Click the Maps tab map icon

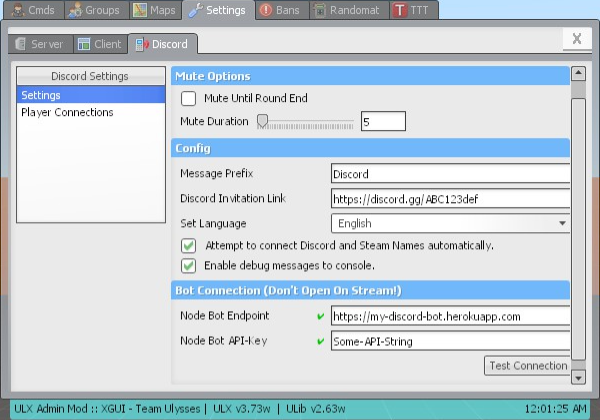pos(140,10)
